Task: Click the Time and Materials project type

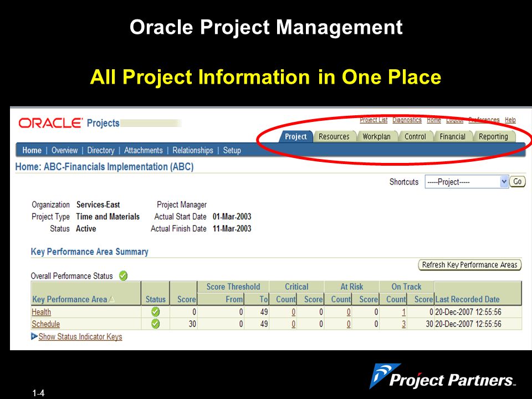Action: pyautogui.click(x=108, y=217)
